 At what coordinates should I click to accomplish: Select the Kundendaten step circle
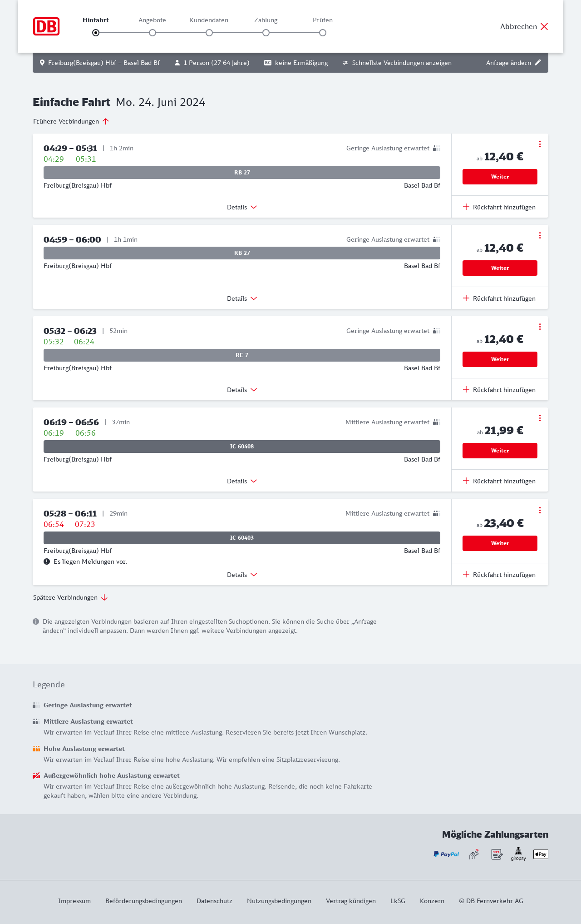[x=209, y=33]
